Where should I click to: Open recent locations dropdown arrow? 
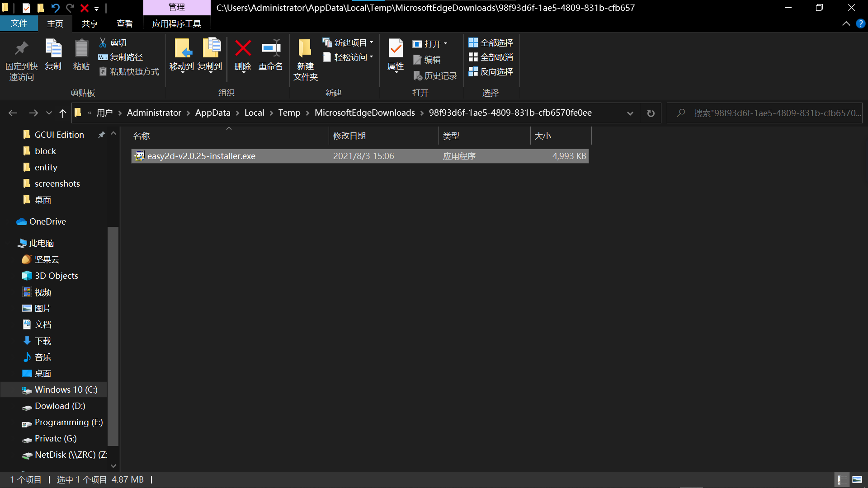[x=49, y=113]
